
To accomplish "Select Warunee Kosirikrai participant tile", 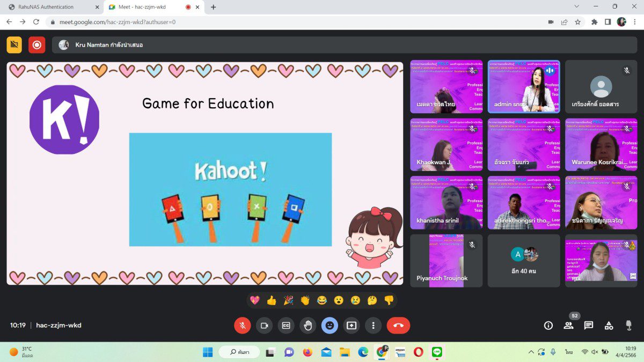I will click(x=601, y=144).
